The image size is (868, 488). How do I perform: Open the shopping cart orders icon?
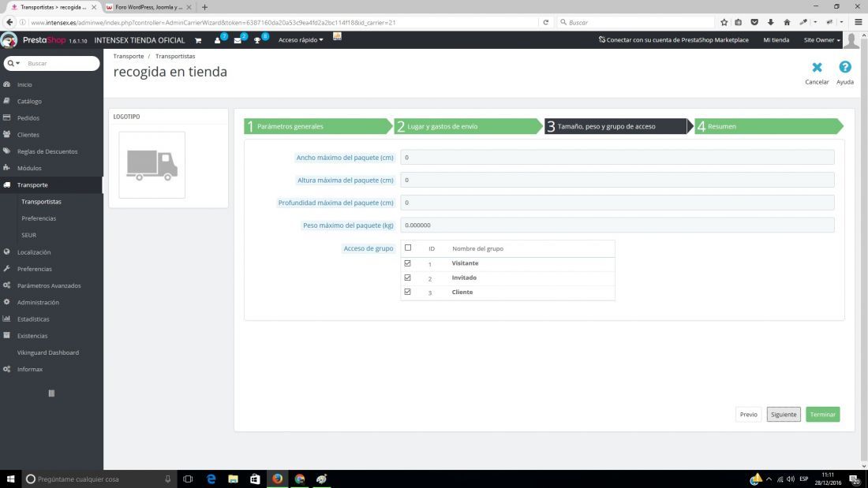(197, 40)
